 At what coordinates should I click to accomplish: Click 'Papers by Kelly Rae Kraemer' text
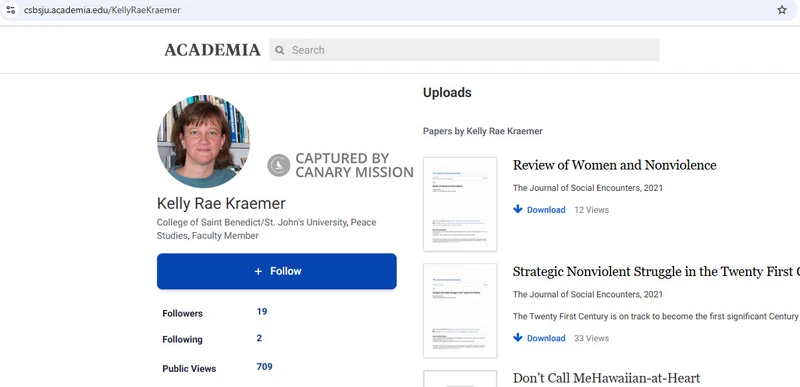pos(483,131)
